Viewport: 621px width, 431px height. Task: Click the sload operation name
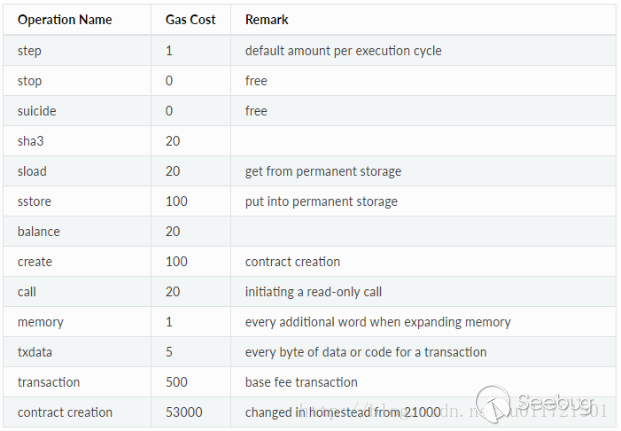coord(32,171)
